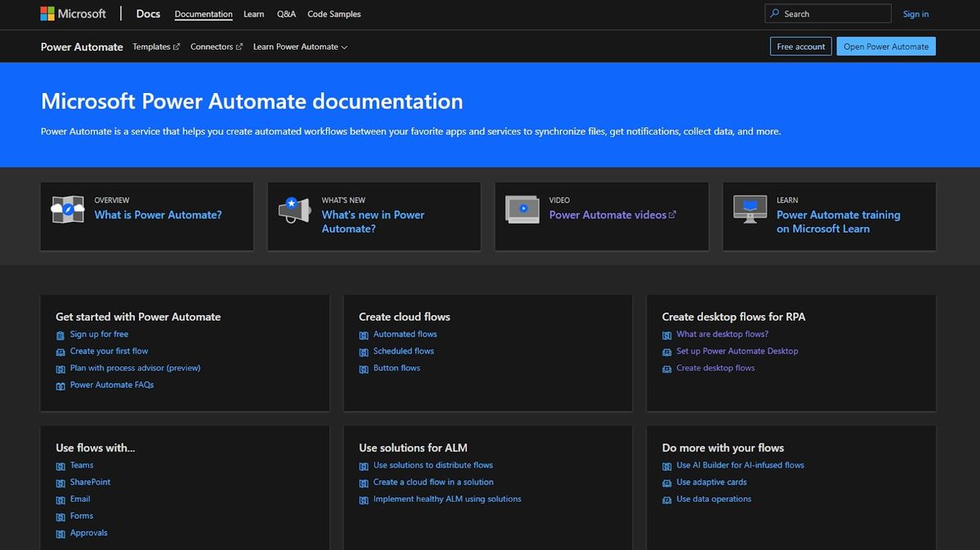Expand the Learn Power Automate dropdown

tap(300, 47)
